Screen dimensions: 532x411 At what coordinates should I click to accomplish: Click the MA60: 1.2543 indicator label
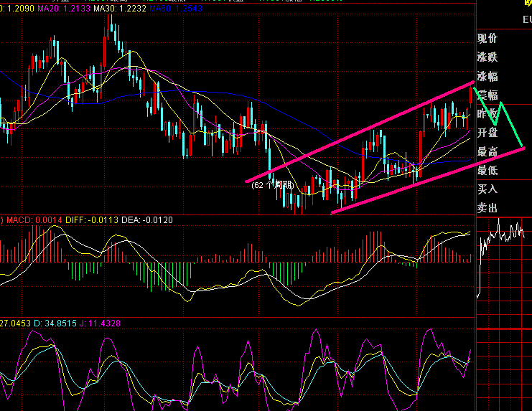[176, 9]
